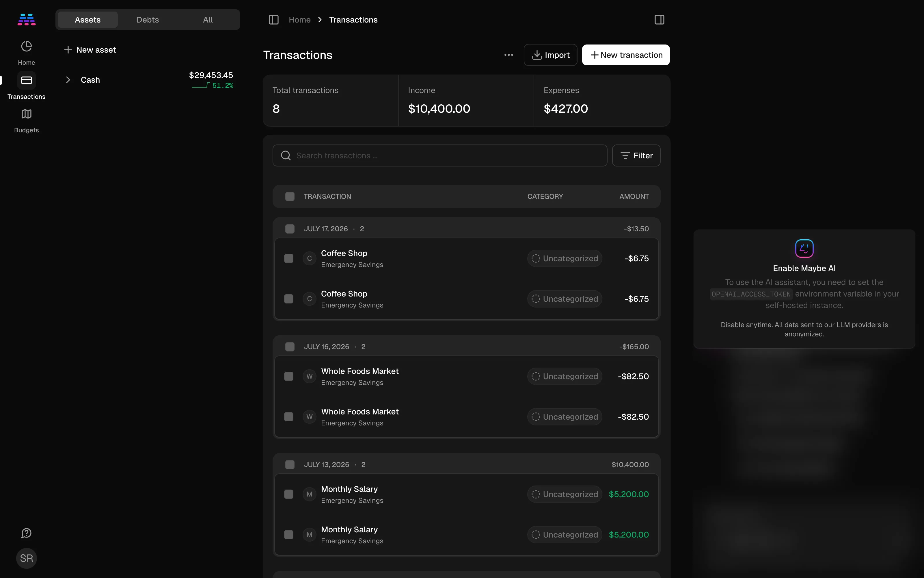
Task: Click the M avatar of first Monthly Salary
Action: click(309, 494)
